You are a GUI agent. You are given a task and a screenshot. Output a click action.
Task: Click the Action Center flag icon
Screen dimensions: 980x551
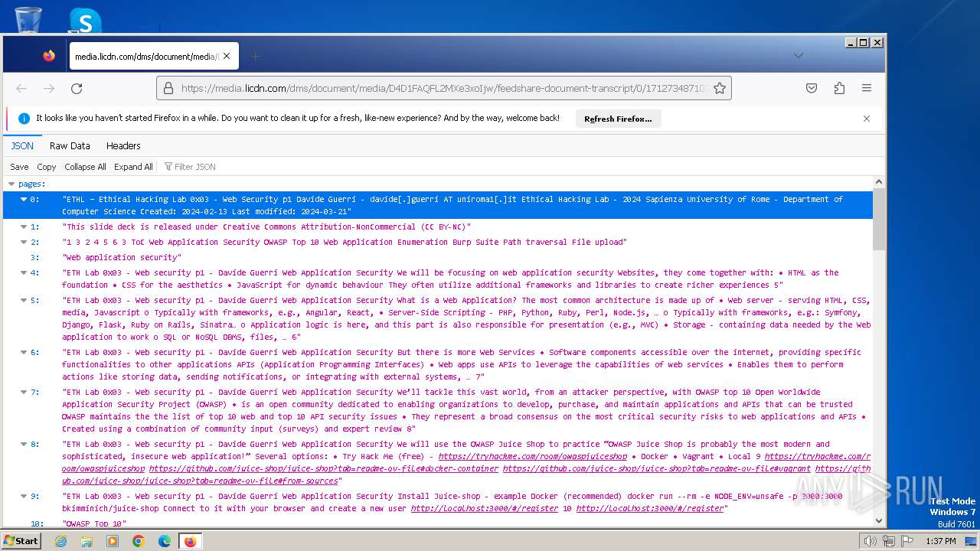click(x=906, y=541)
